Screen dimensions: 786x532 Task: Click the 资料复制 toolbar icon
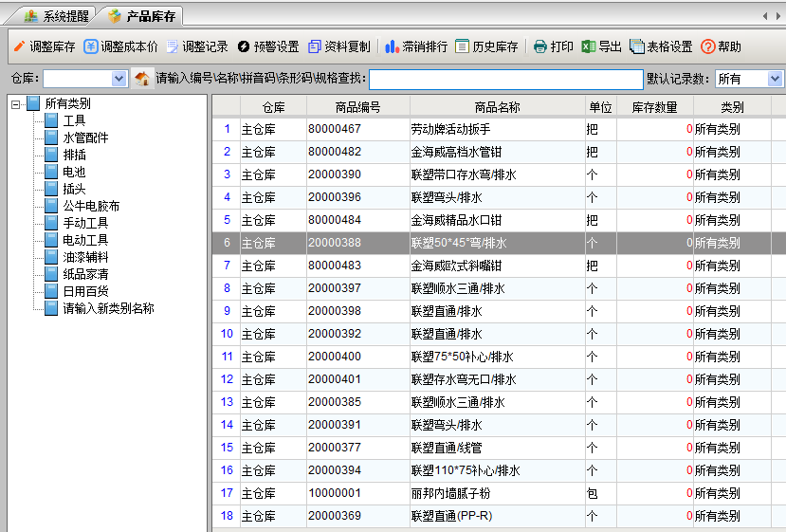point(339,46)
